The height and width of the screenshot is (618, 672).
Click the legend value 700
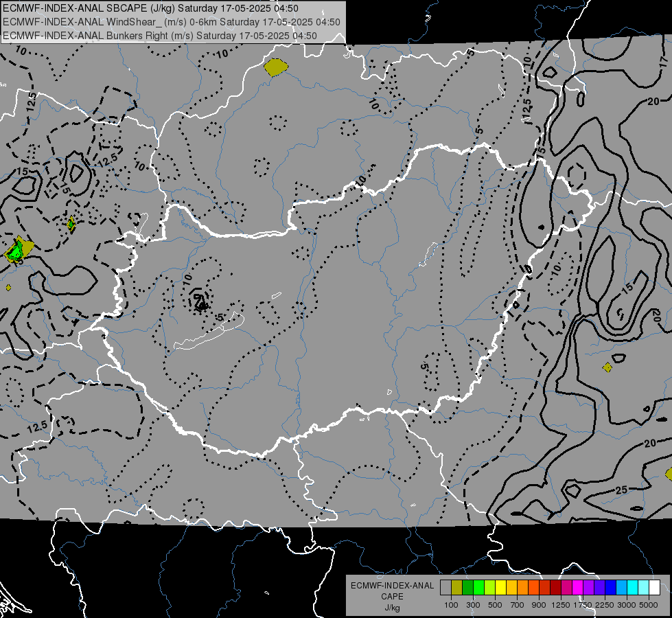[518, 605]
